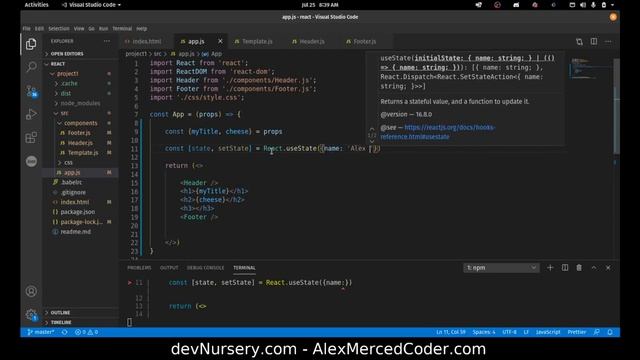Image resolution: width=640 pixels, height=360 pixels.
Task: Click the orange window close button
Action: point(613,17)
